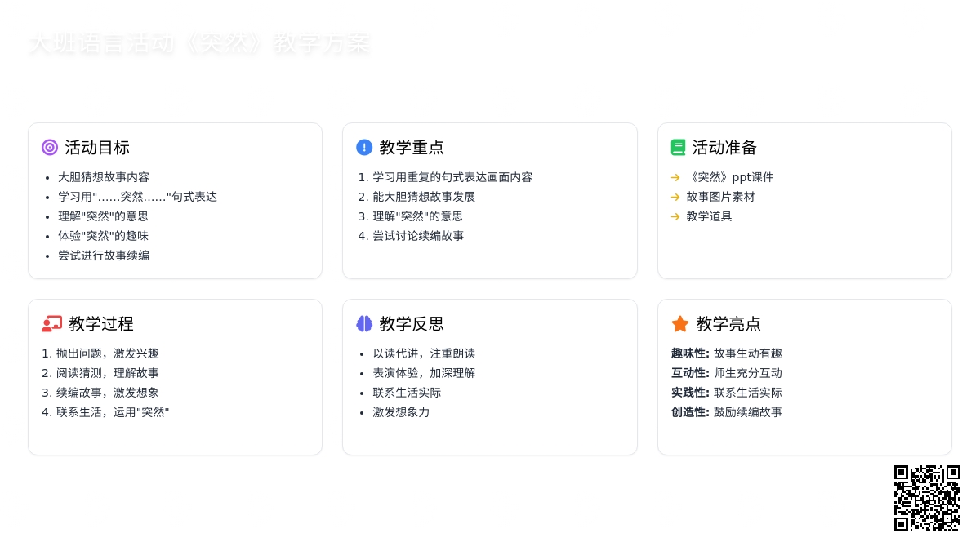Click the bold label 趣味性

click(x=690, y=353)
